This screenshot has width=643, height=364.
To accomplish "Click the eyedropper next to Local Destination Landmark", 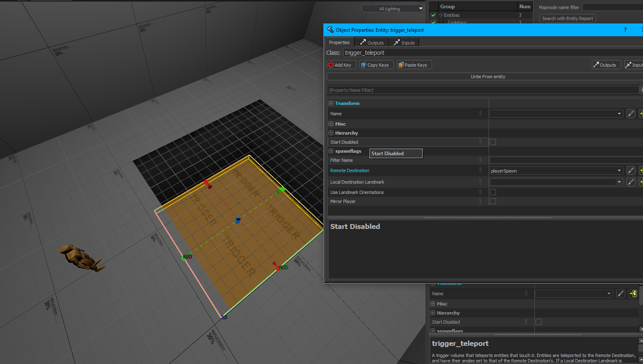I will click(x=631, y=182).
